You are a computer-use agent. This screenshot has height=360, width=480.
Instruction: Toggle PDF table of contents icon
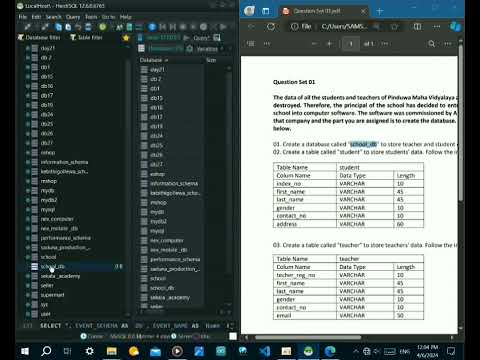(250, 44)
